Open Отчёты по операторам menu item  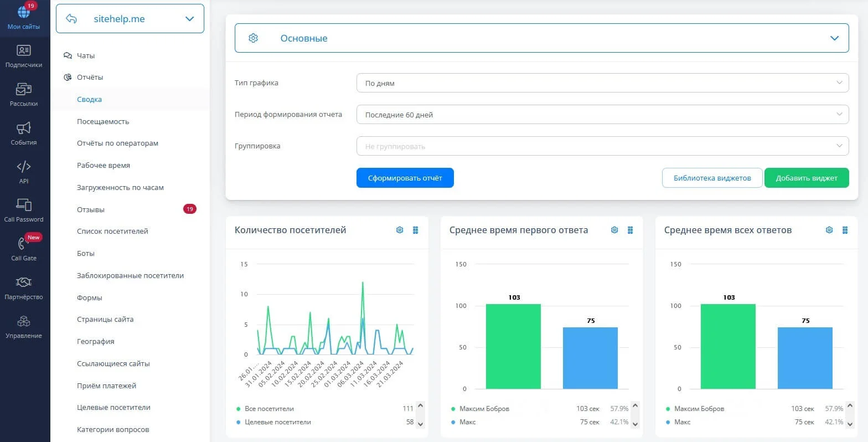(117, 143)
